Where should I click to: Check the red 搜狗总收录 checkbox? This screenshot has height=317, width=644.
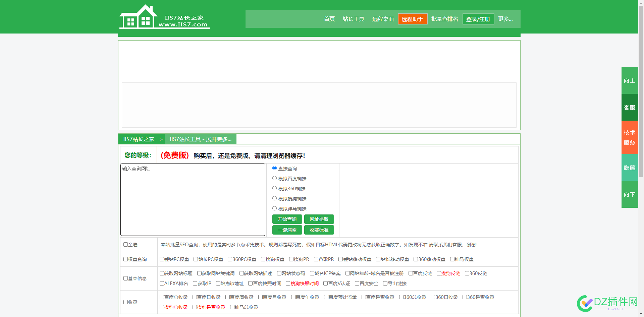point(162,307)
